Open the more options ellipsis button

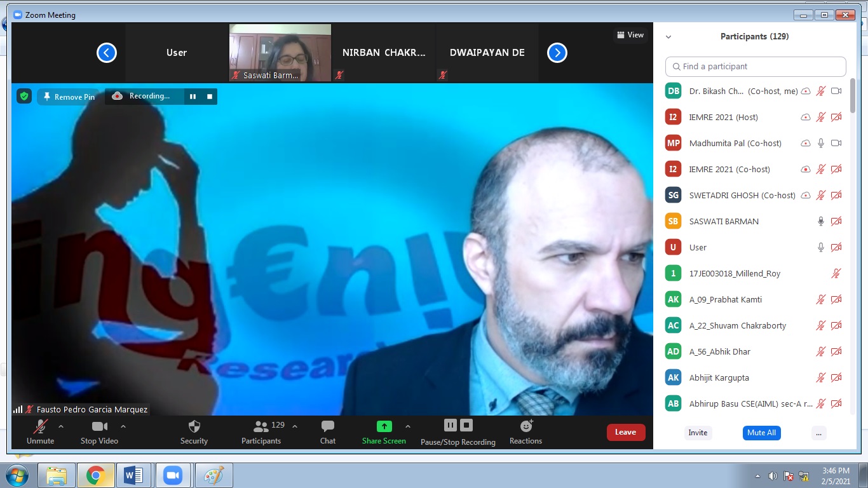click(818, 433)
